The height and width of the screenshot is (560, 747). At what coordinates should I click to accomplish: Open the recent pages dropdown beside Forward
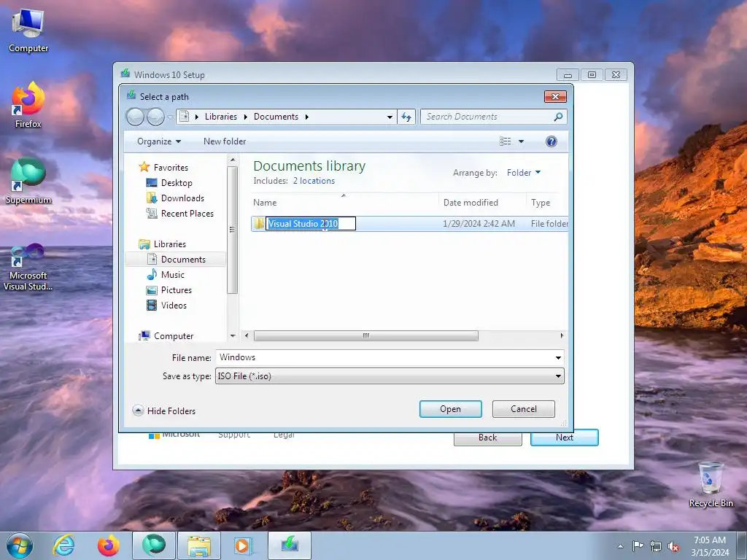click(x=170, y=117)
